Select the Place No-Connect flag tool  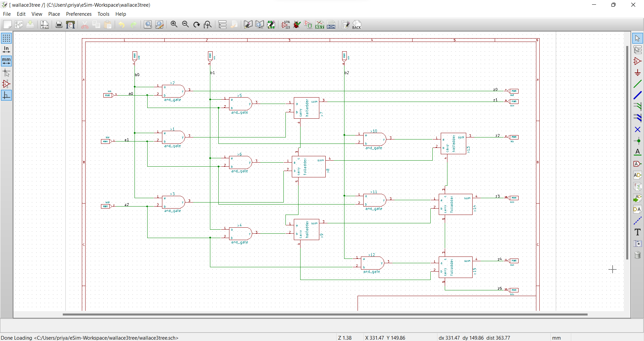pos(638,129)
